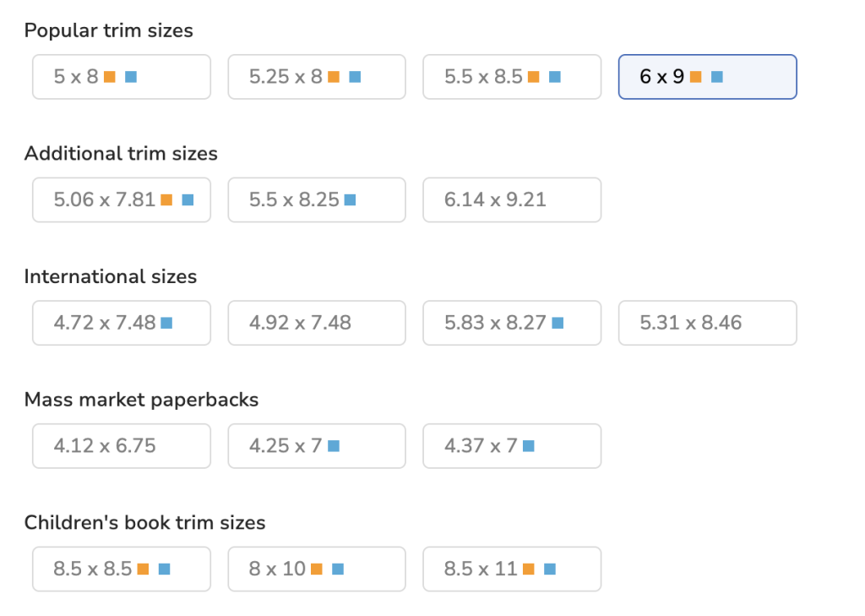Pick the 5.5 x 8.5 trim size

coord(511,77)
